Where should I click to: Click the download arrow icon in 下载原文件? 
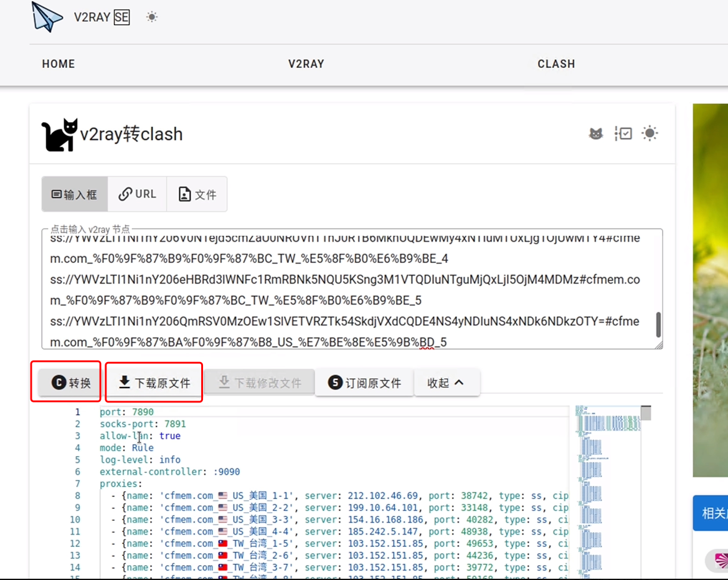point(125,382)
